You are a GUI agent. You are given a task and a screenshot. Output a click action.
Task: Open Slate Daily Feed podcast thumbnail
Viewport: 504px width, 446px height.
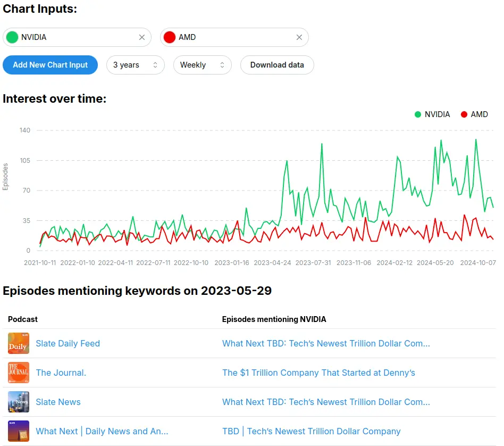[x=19, y=343]
